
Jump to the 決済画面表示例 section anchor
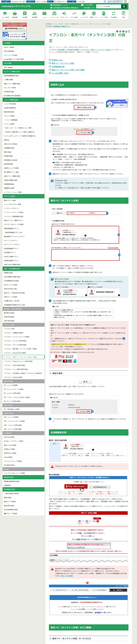[x=58, y=67]
